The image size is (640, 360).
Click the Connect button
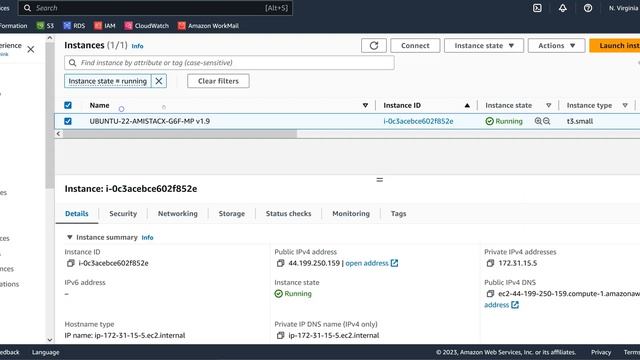point(415,45)
